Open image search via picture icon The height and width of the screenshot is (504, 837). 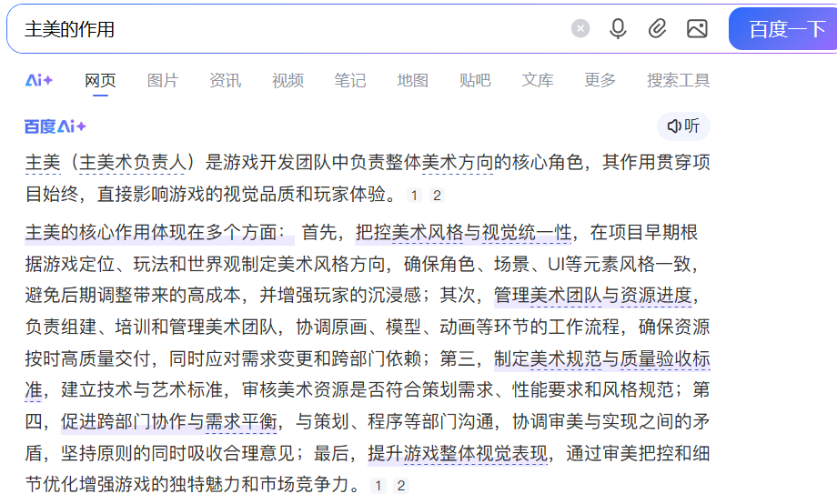[x=697, y=29]
